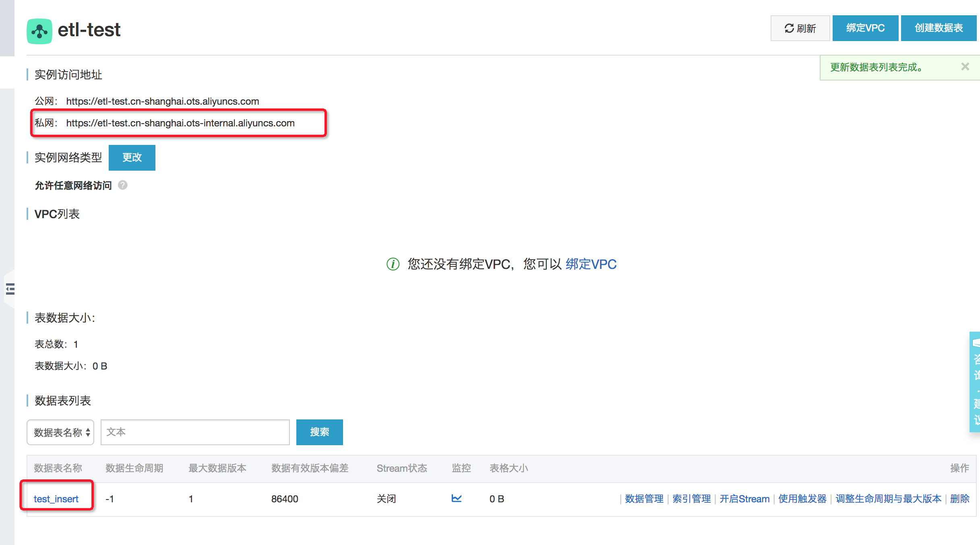Image resolution: width=980 pixels, height=545 pixels.
Task: Close the green update notification
Action: tap(965, 67)
